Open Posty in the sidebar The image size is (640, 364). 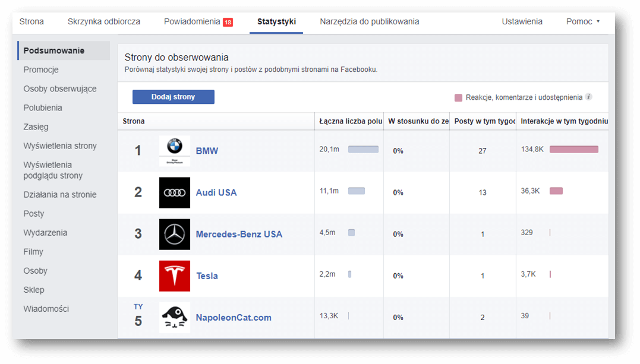33,214
